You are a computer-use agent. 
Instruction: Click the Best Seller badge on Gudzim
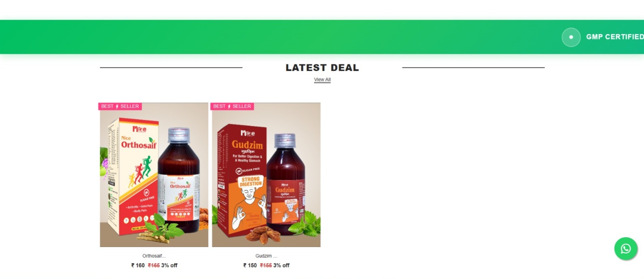pyautogui.click(x=232, y=106)
